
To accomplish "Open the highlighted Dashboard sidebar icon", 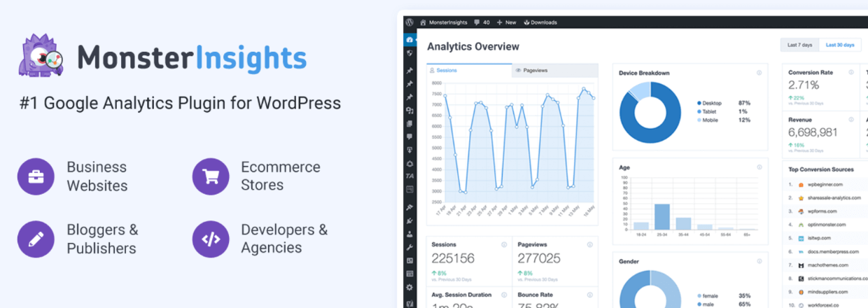I will click(409, 40).
